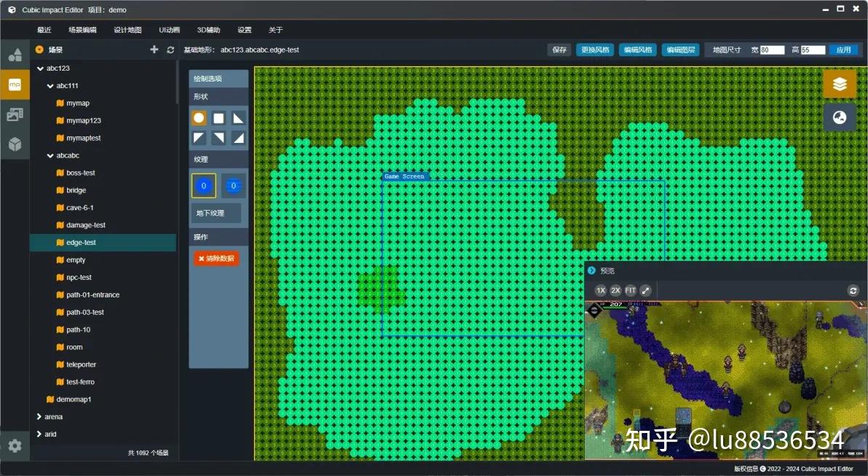Collapse the abcabc folder
868x476 pixels.
(x=50, y=156)
